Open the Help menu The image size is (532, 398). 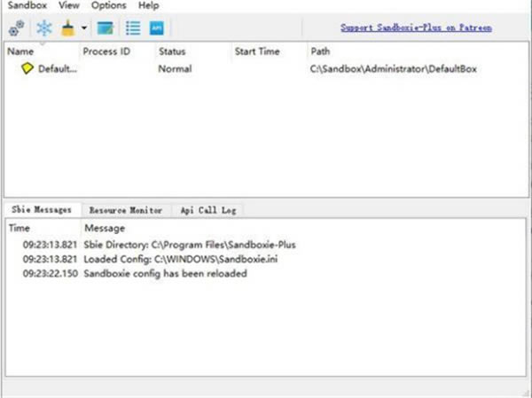tap(149, 5)
